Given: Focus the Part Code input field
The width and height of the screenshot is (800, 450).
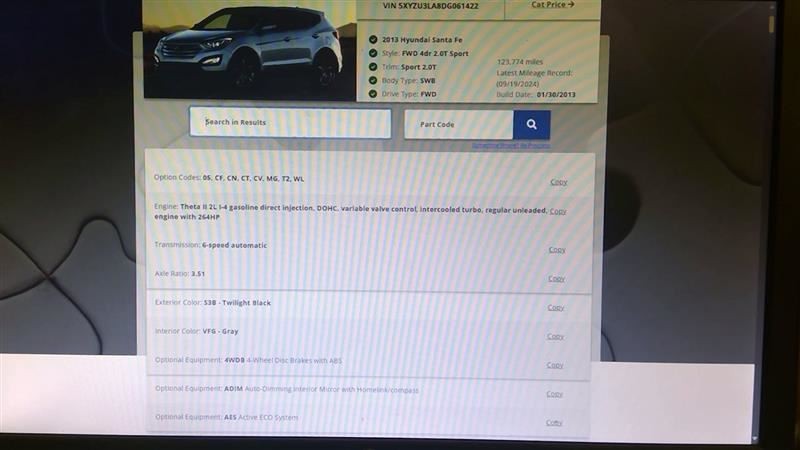Looking at the screenshot, I should point(459,124).
